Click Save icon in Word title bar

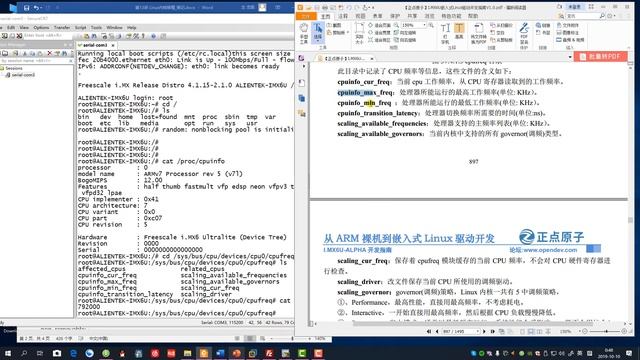click(26, 7)
